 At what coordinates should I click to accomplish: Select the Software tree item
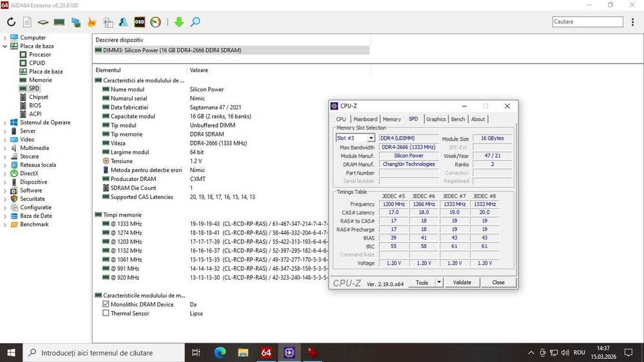[x=31, y=190]
